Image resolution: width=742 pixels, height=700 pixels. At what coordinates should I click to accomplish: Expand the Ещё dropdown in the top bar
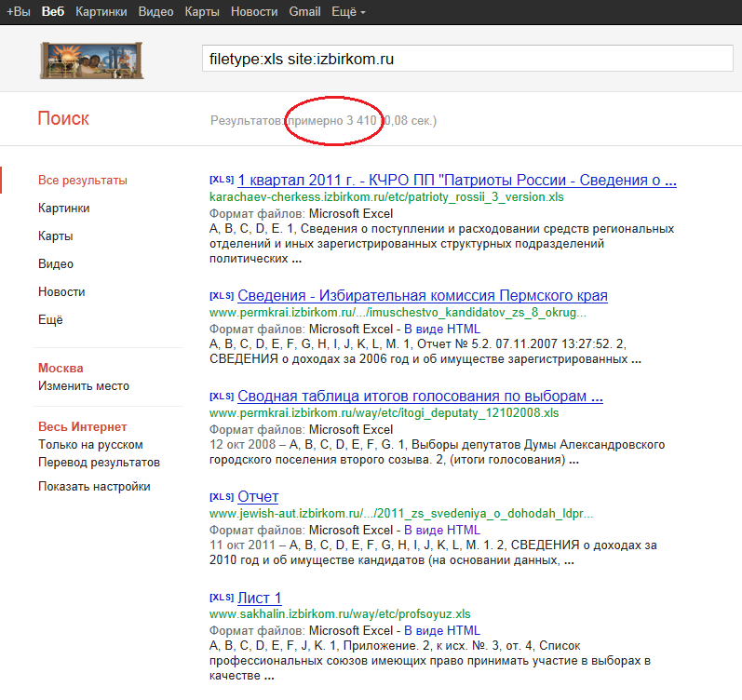click(x=349, y=12)
